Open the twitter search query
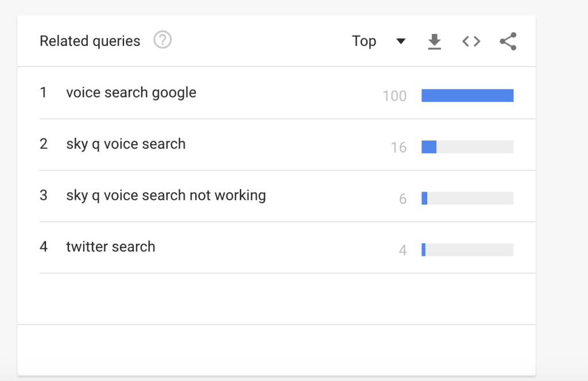The width and height of the screenshot is (588, 381). pos(110,247)
